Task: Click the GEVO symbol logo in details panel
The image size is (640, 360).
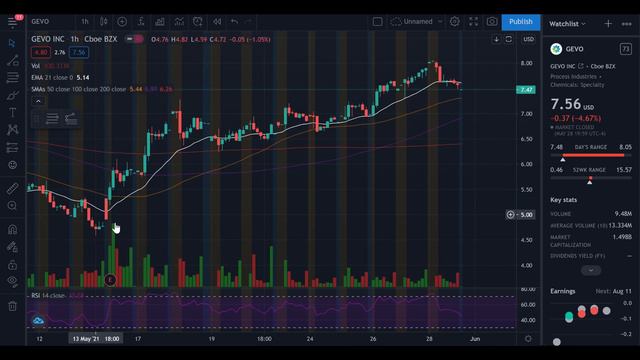Action: 556,49
